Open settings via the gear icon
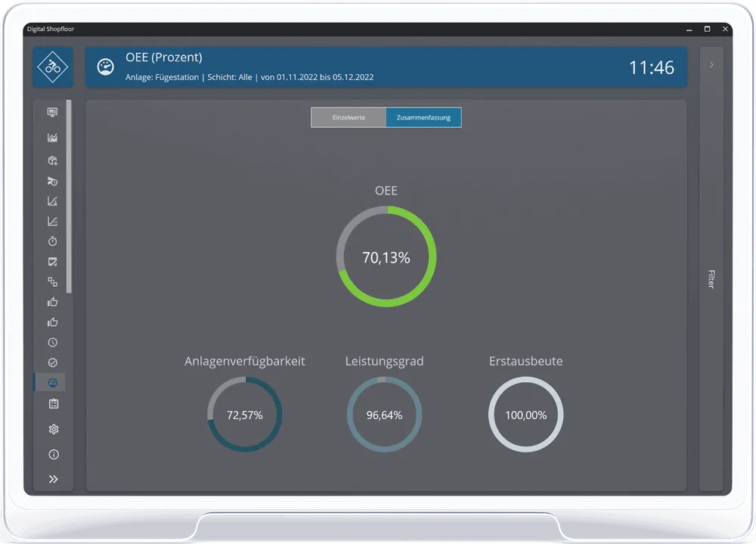 click(x=54, y=429)
